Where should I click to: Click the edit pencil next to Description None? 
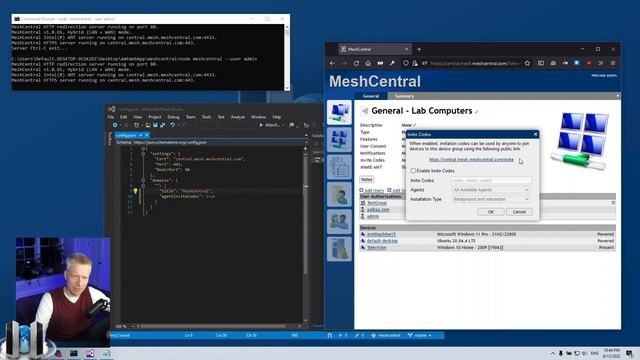point(414,125)
